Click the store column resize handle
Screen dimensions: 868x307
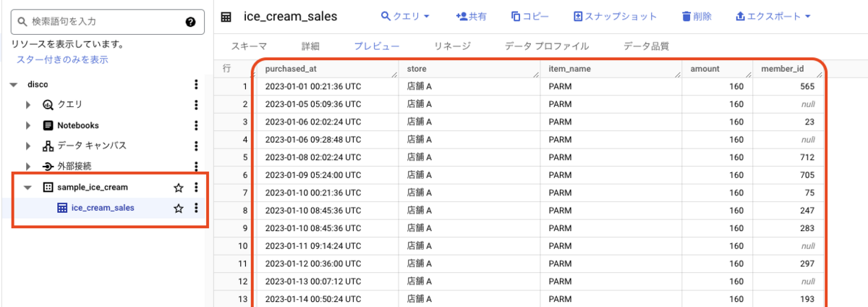536,75
